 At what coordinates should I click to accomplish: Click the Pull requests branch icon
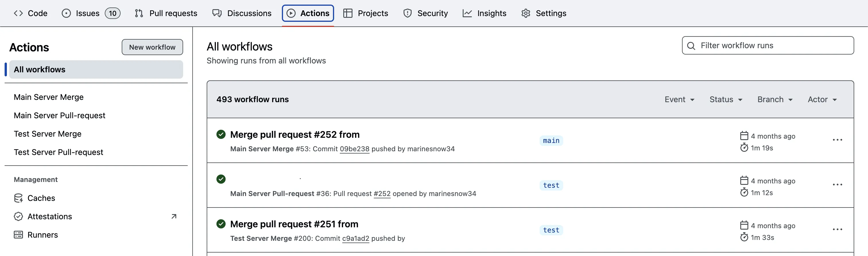(x=138, y=13)
